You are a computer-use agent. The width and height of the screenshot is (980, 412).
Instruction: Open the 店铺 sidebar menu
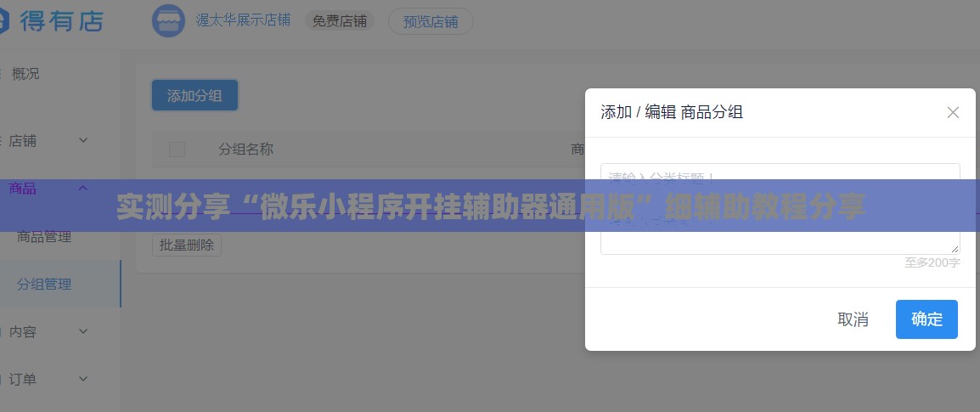(x=22, y=141)
